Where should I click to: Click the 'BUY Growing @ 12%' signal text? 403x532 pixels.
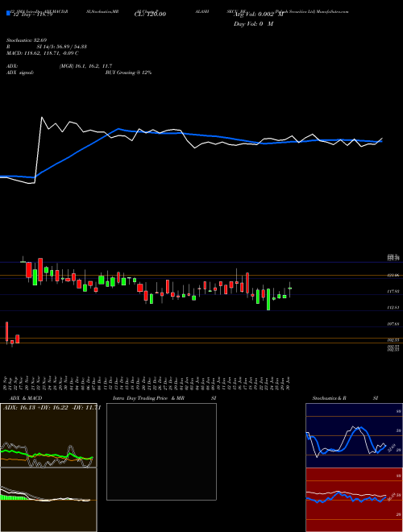tap(128, 73)
